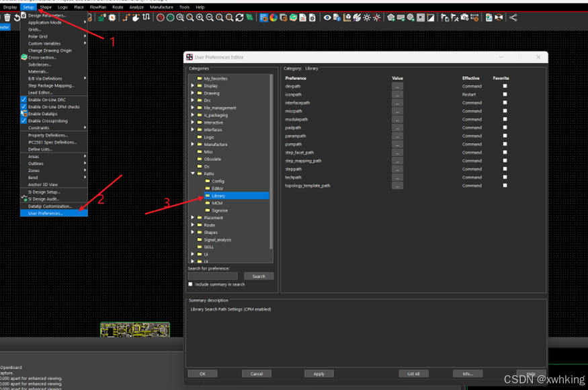588x390 pixels.
Task: Tick the Favorite checkbox for modulepath
Action: click(505, 119)
